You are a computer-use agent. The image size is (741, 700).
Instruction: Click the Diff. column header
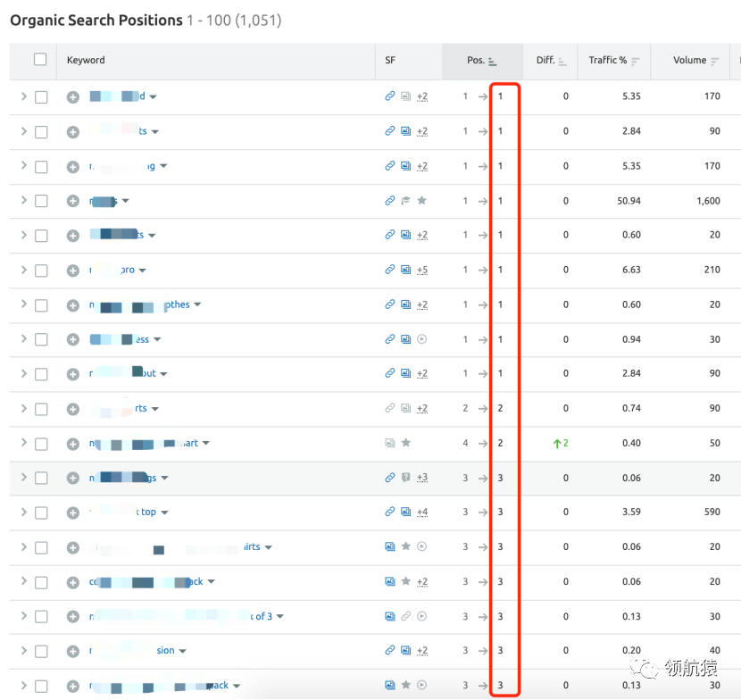point(545,61)
